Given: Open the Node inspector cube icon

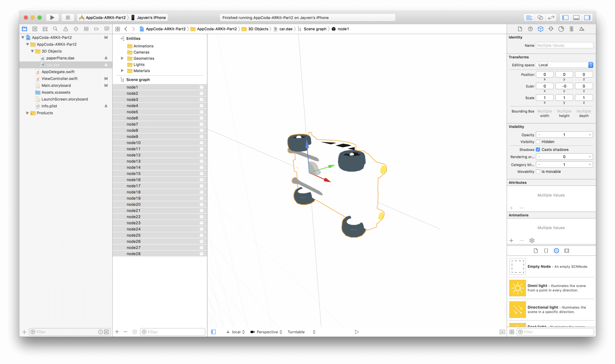Looking at the screenshot, I should pyautogui.click(x=540, y=29).
